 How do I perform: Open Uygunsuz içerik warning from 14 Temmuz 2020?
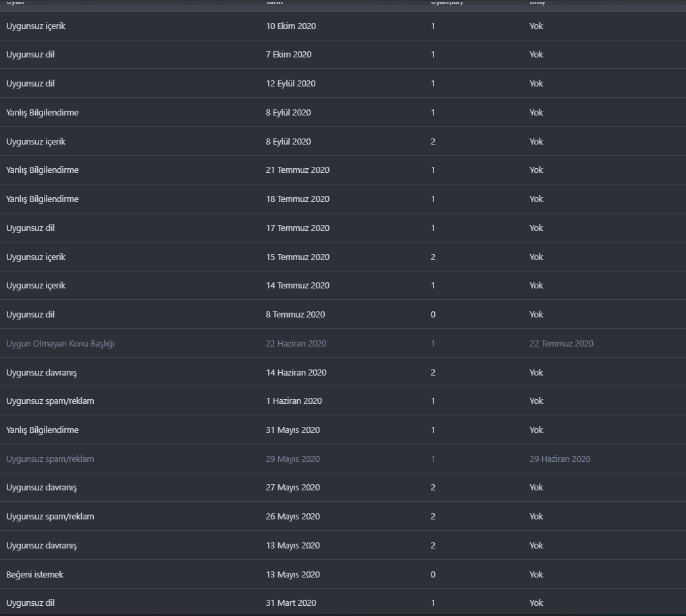[x=36, y=286]
